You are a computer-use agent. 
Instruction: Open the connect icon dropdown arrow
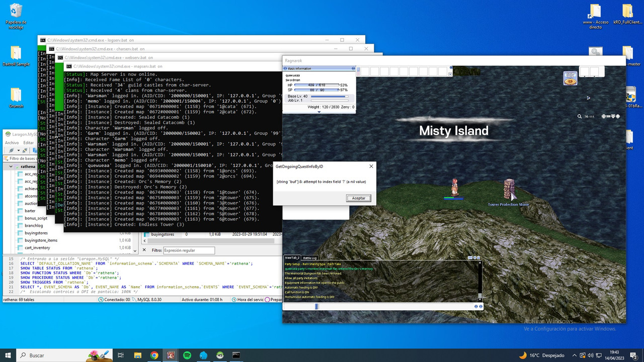click(x=18, y=150)
